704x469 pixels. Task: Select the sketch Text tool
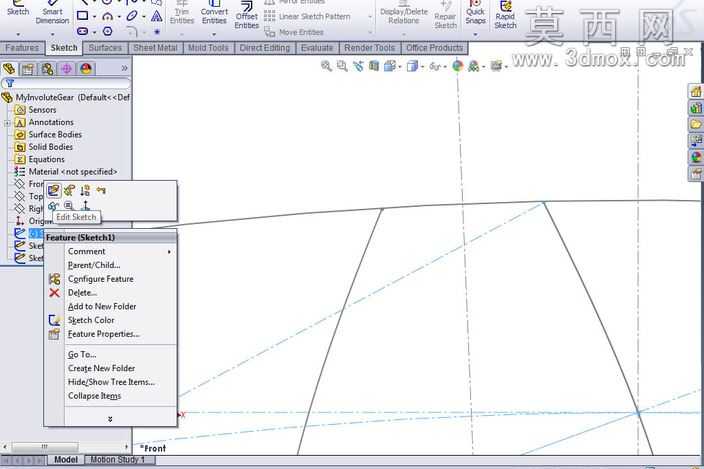click(x=157, y=17)
